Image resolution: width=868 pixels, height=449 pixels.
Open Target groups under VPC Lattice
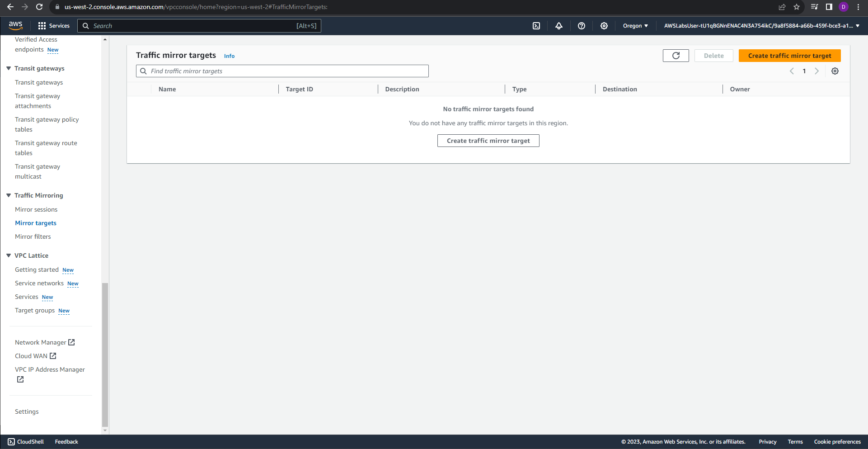[35, 310]
